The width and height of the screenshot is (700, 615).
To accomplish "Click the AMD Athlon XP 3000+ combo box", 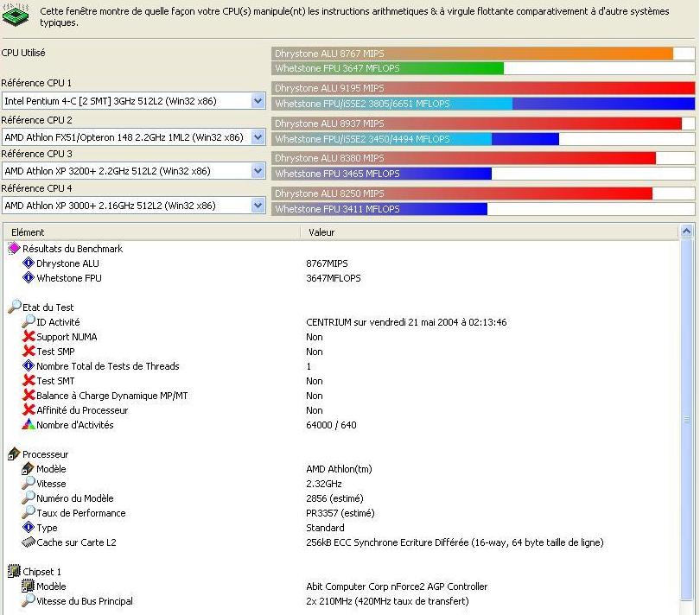I will click(133, 206).
